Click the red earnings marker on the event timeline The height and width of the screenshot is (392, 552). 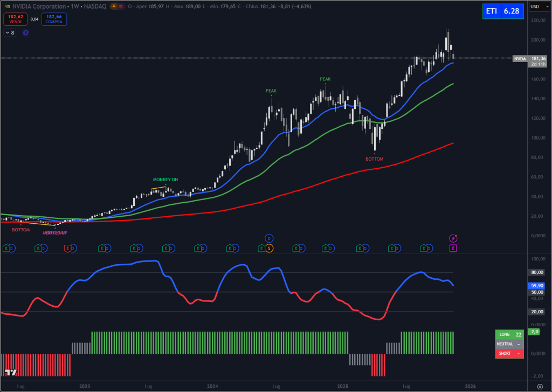coord(67,249)
